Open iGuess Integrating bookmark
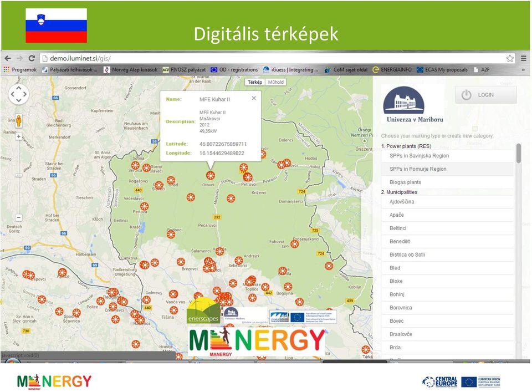 coord(291,69)
